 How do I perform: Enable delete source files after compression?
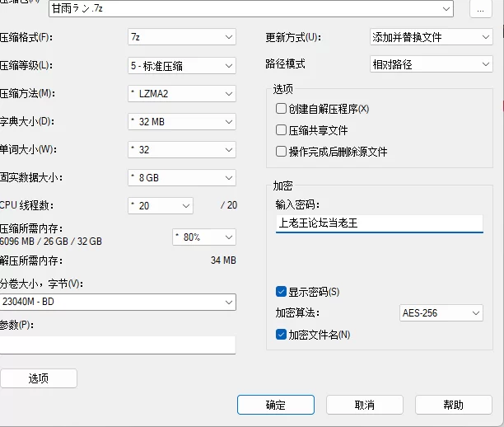pos(282,152)
